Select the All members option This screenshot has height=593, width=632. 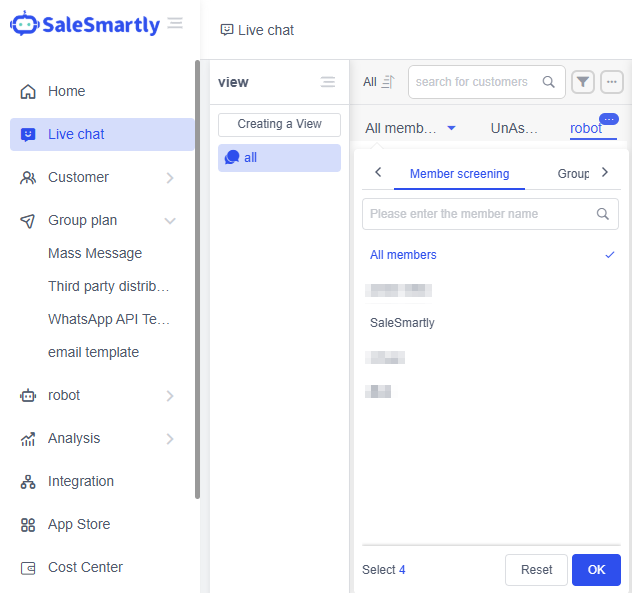click(x=403, y=255)
